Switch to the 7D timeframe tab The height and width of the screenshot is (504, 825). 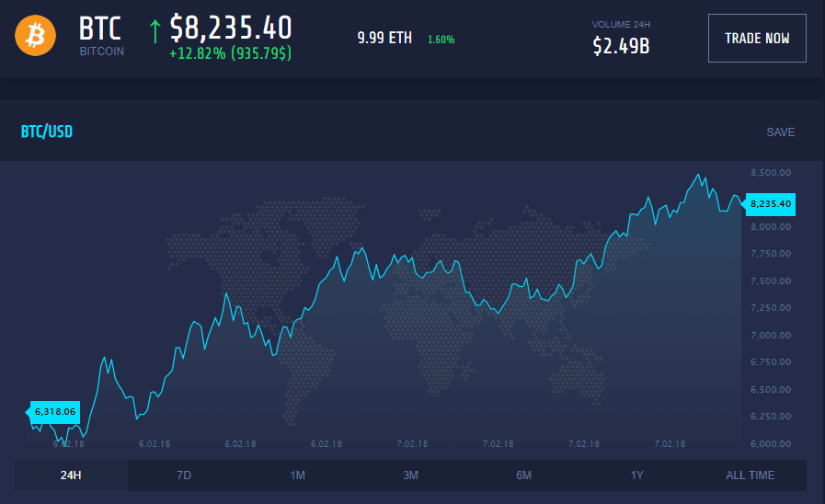point(184,475)
